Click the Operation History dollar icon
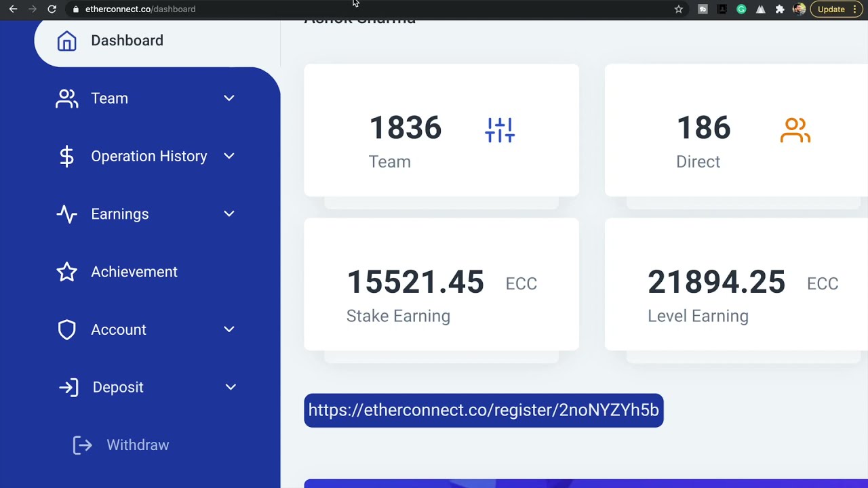 point(66,157)
